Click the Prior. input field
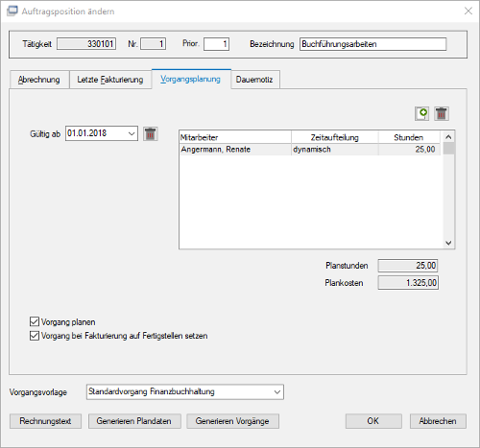Image resolution: width=480 pixels, height=448 pixels. pyautogui.click(x=216, y=44)
